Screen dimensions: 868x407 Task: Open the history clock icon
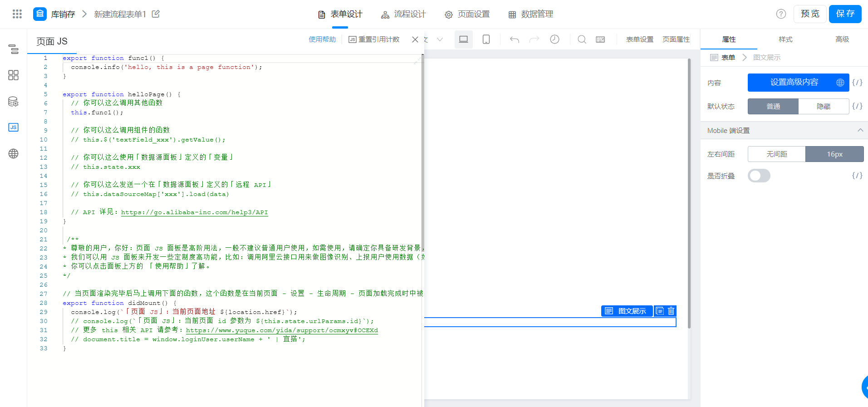coord(554,39)
